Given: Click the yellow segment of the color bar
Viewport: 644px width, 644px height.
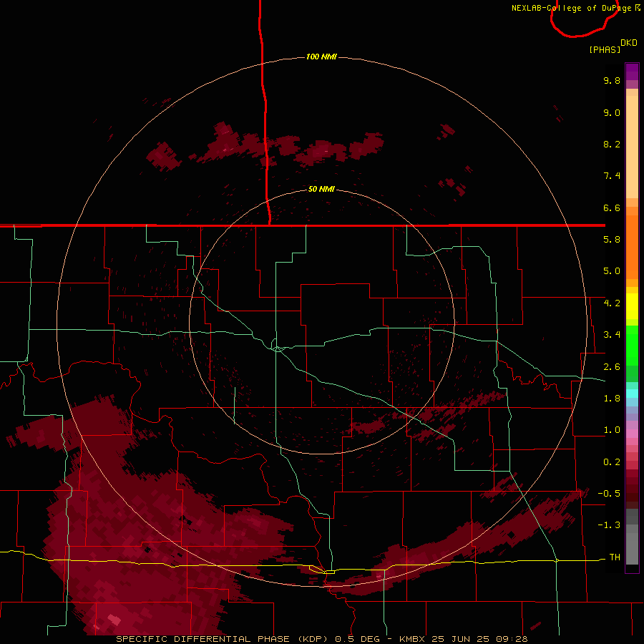Looking at the screenshot, I should [632, 306].
